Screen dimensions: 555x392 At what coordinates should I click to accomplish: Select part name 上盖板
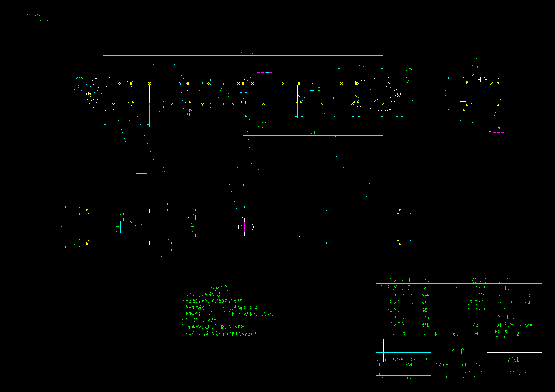click(425, 317)
